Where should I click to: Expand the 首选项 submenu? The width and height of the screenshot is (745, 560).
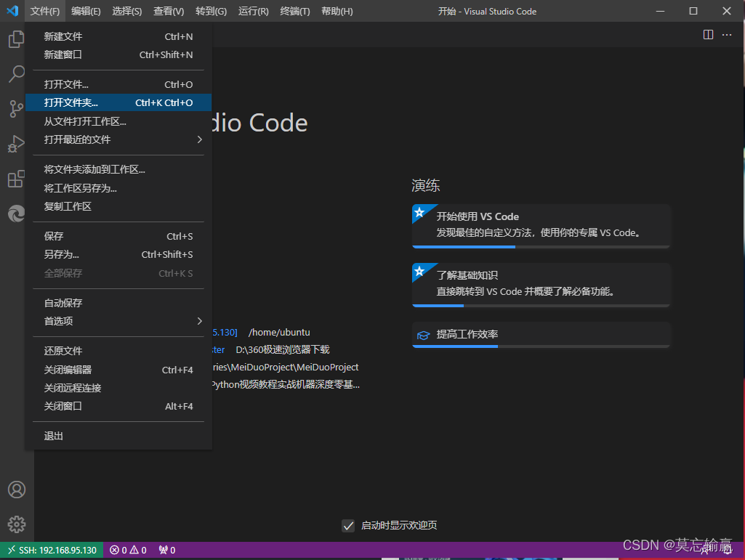[118, 321]
